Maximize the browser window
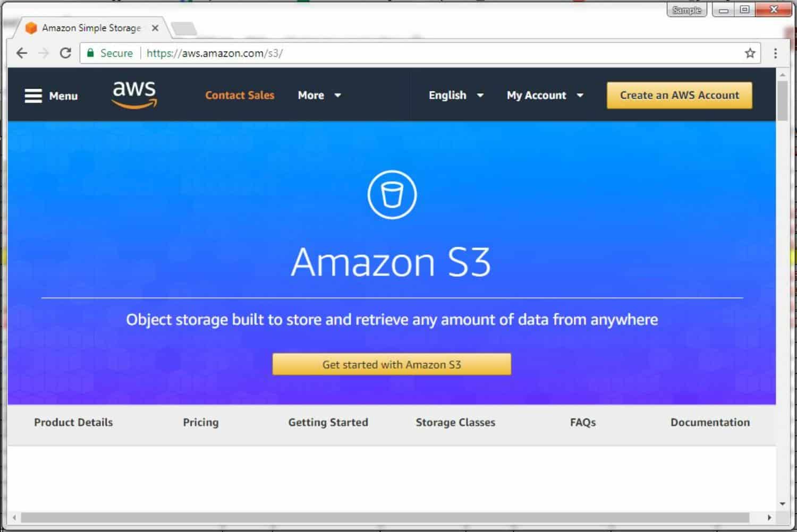Image resolution: width=797 pixels, height=532 pixels. [744, 10]
